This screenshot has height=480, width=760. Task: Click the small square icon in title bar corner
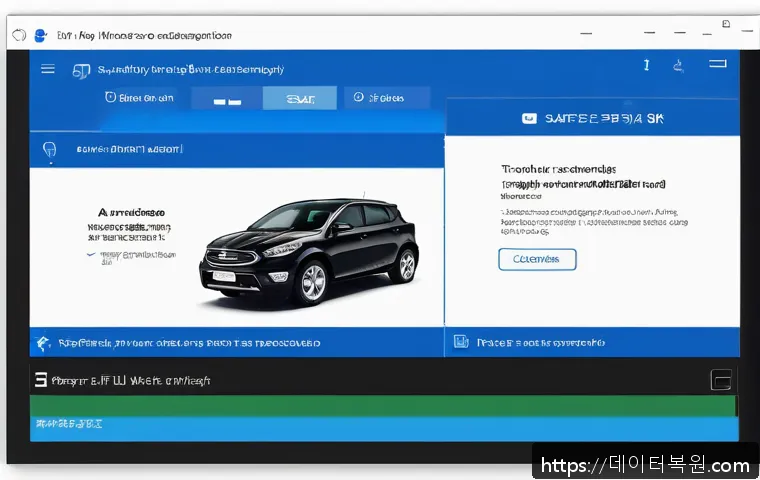(726, 24)
